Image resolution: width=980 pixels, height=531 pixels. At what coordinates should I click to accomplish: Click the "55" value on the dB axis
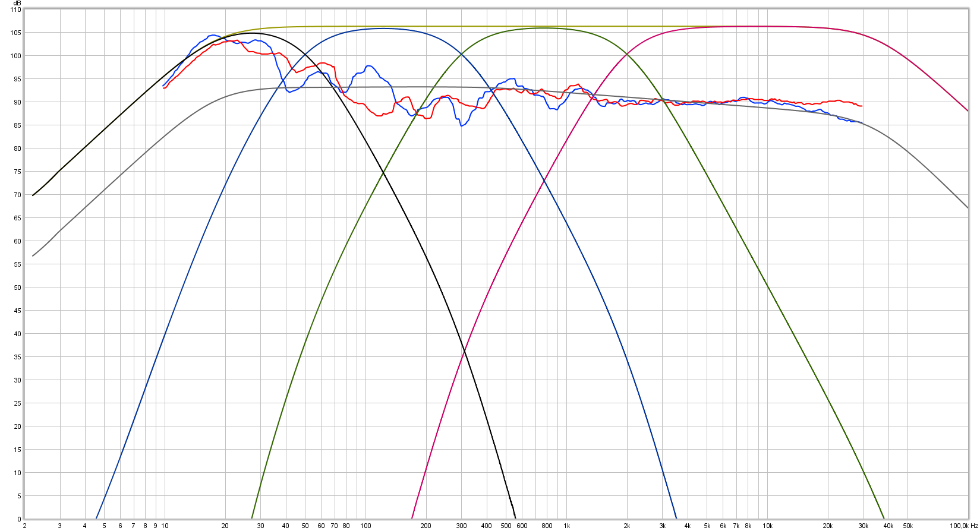coord(17,264)
